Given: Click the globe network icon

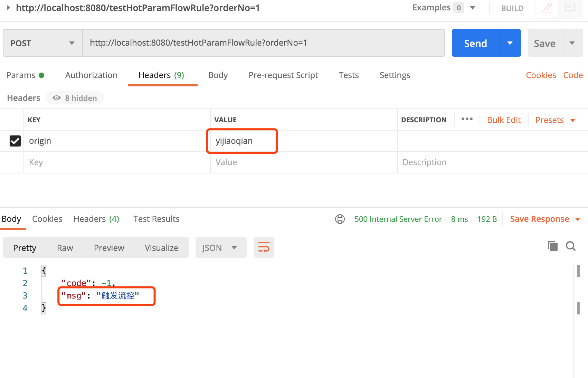Looking at the screenshot, I should [340, 219].
